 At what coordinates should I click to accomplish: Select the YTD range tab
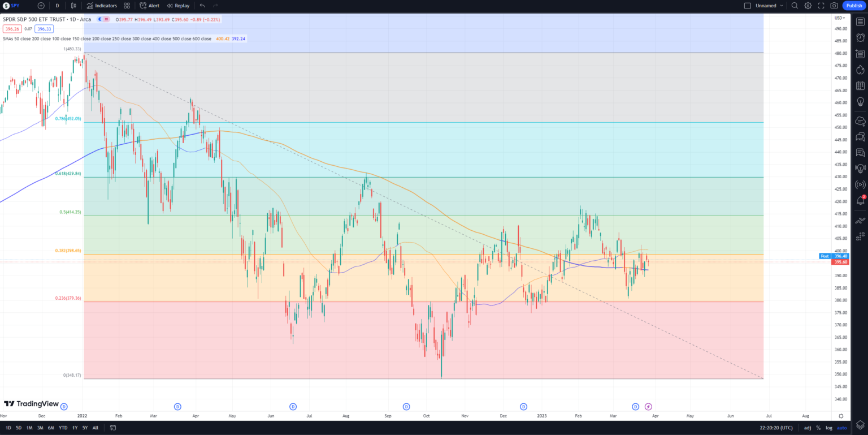click(62, 428)
